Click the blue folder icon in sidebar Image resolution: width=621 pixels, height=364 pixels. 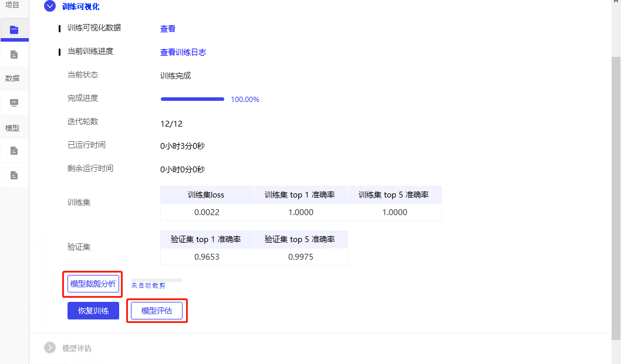click(14, 29)
